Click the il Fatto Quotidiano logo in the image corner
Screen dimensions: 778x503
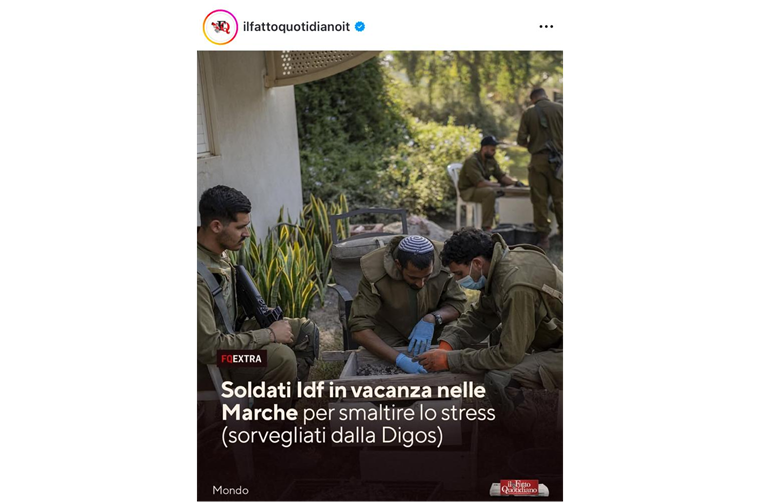click(x=519, y=488)
